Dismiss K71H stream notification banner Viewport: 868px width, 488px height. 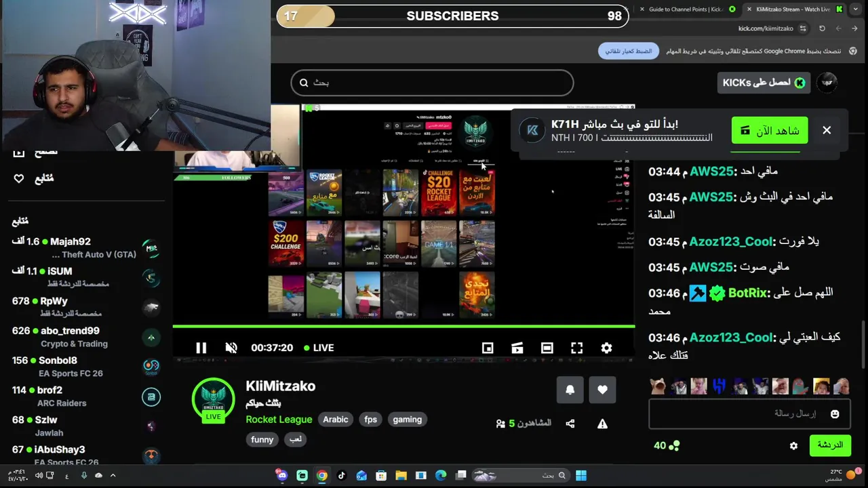(x=827, y=130)
